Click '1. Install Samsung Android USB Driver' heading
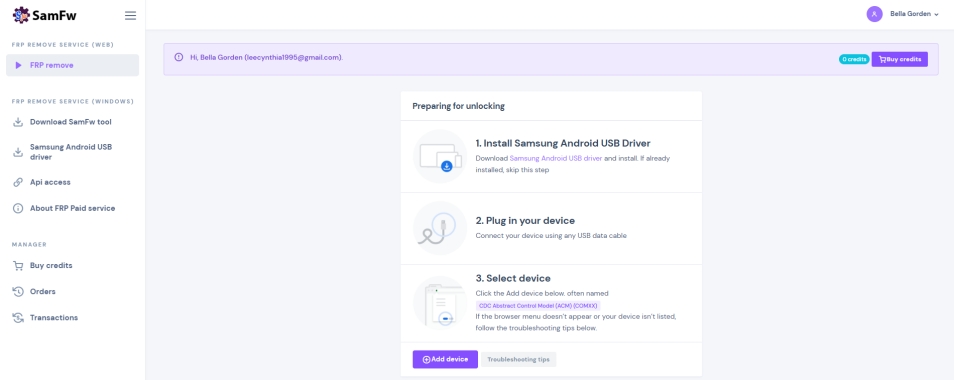 tap(563, 143)
